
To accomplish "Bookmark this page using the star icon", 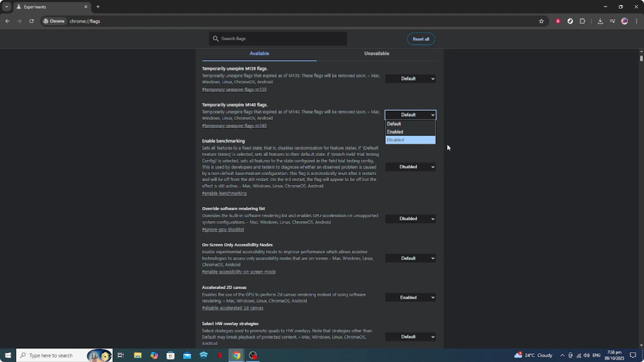I will pyautogui.click(x=541, y=21).
